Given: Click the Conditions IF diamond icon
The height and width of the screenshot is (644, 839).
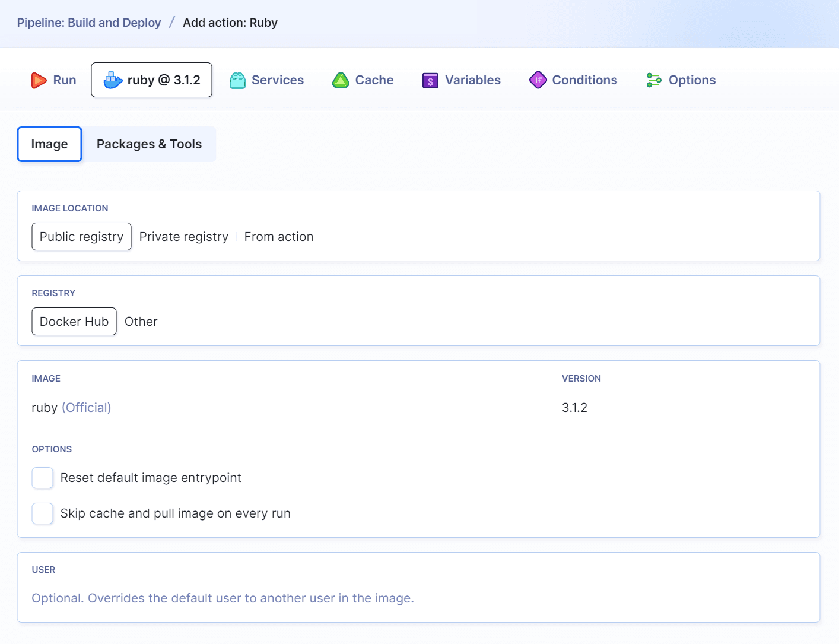Looking at the screenshot, I should click(538, 80).
